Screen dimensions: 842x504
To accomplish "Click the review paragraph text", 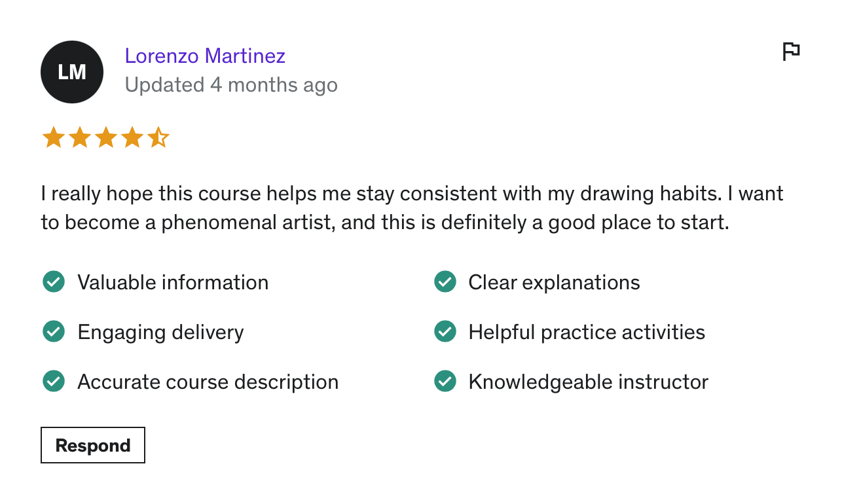I will 412,208.
